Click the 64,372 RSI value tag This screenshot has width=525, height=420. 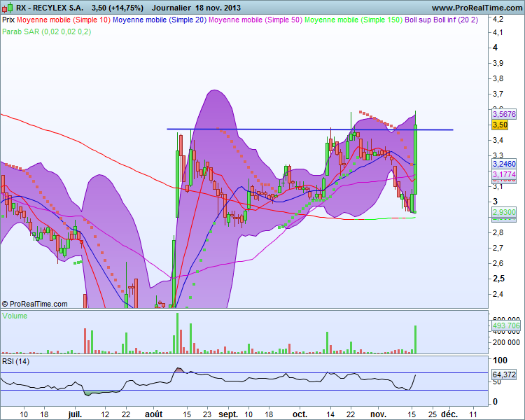[x=504, y=374]
